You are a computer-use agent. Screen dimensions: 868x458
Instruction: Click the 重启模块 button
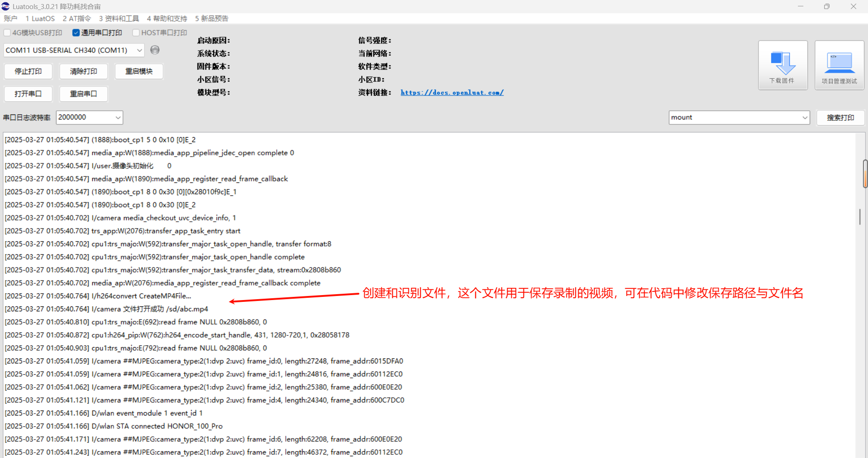(139, 72)
